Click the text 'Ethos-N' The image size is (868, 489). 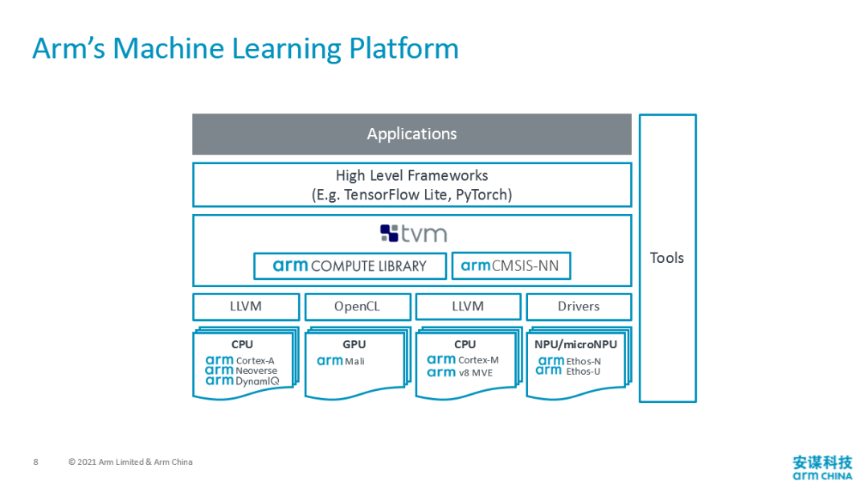583,361
